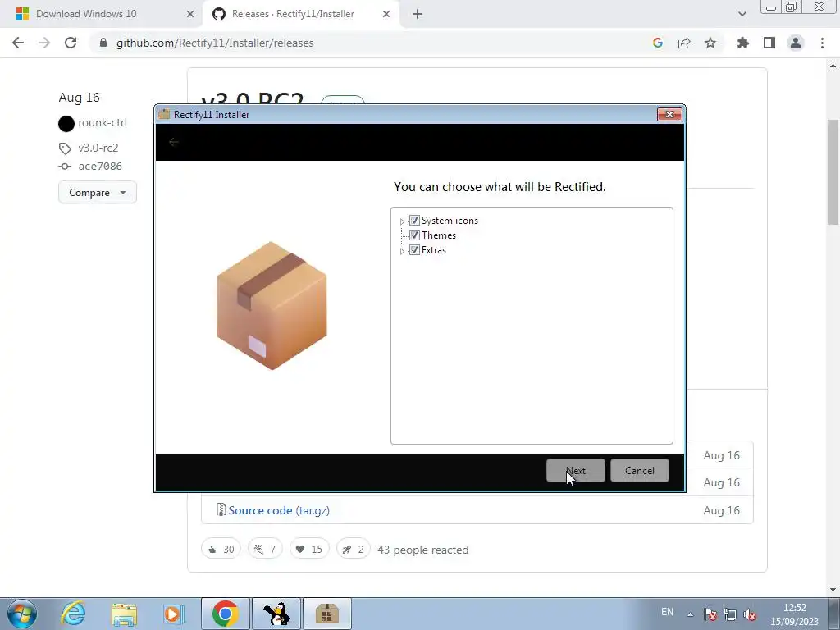The image size is (840, 630).
Task: Click the Google icon in address bar
Action: tap(658, 43)
